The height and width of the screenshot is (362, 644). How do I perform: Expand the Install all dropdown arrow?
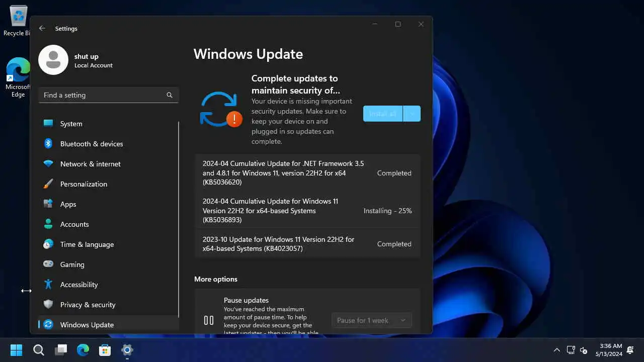click(412, 114)
